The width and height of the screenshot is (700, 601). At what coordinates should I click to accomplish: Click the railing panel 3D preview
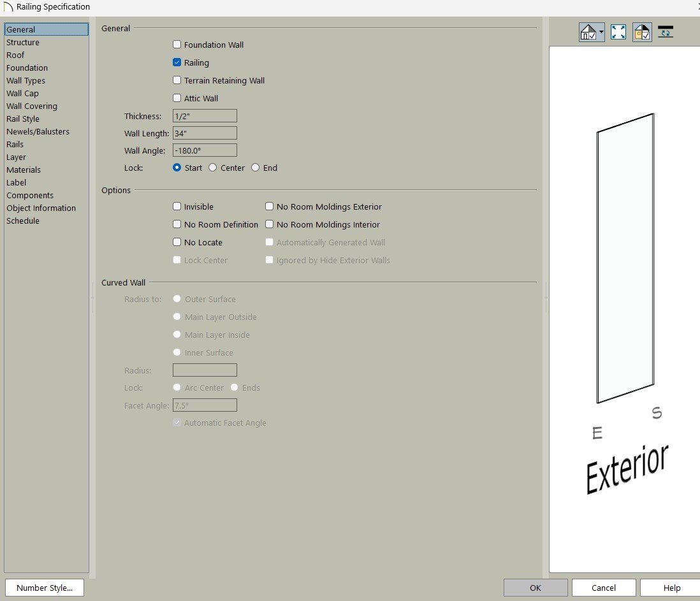pyautogui.click(x=625, y=258)
